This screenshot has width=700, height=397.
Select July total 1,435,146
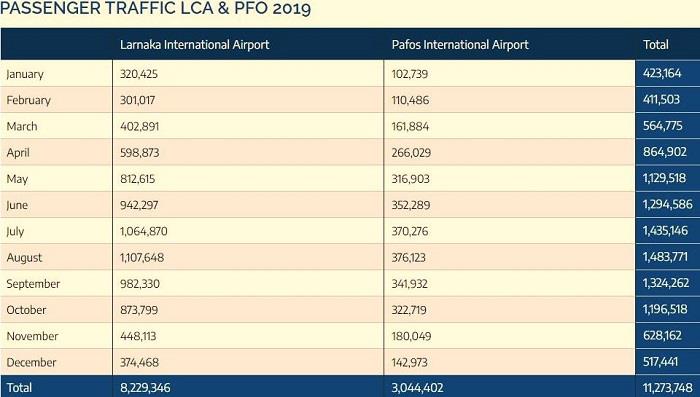pyautogui.click(x=665, y=231)
